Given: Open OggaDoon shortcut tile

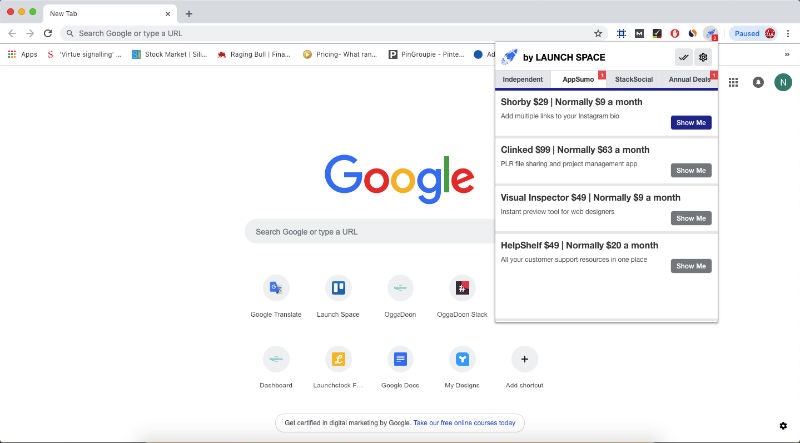Looking at the screenshot, I should [x=401, y=297].
